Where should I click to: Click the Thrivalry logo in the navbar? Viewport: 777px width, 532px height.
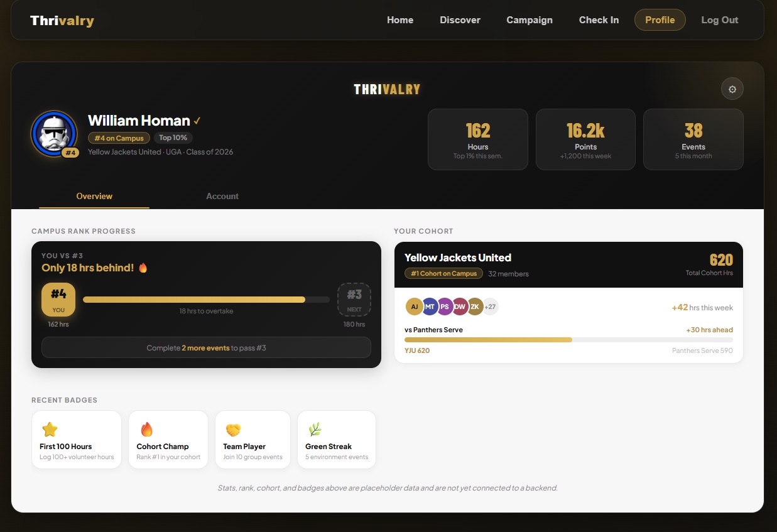click(62, 20)
